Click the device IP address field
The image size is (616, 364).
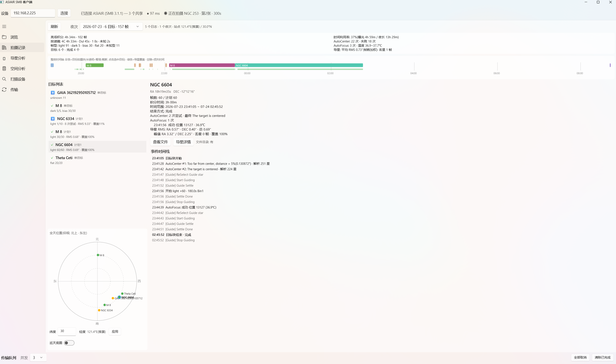(33, 13)
